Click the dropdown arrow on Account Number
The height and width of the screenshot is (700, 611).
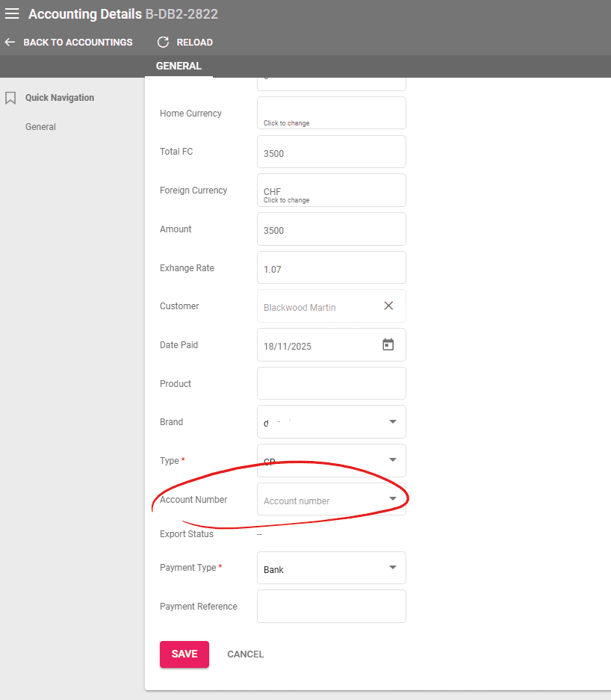tap(392, 499)
